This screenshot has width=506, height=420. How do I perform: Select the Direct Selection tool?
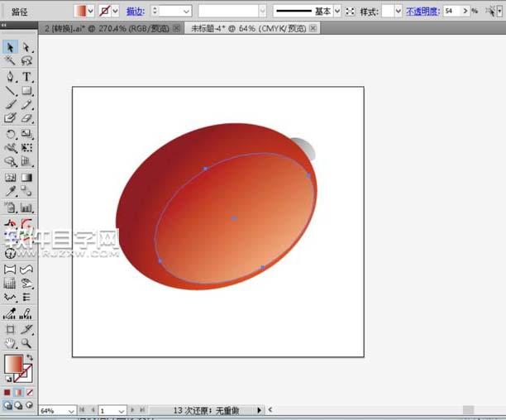(x=26, y=48)
